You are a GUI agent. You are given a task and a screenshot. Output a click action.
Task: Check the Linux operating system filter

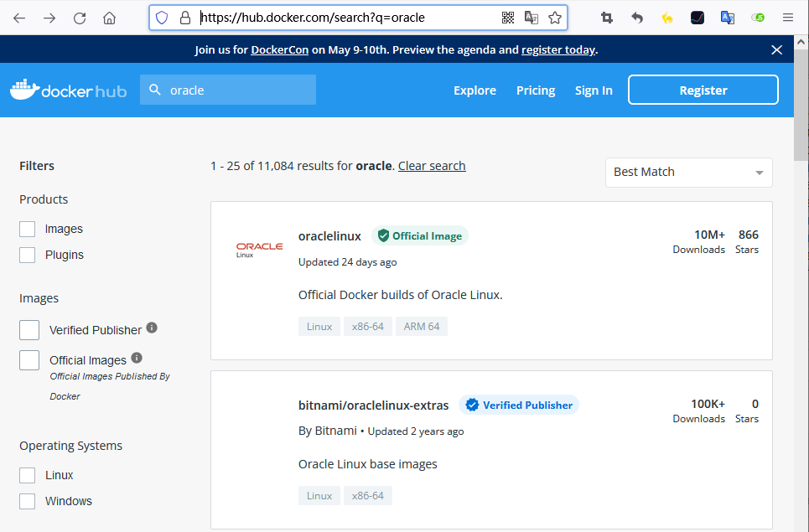pyautogui.click(x=28, y=475)
